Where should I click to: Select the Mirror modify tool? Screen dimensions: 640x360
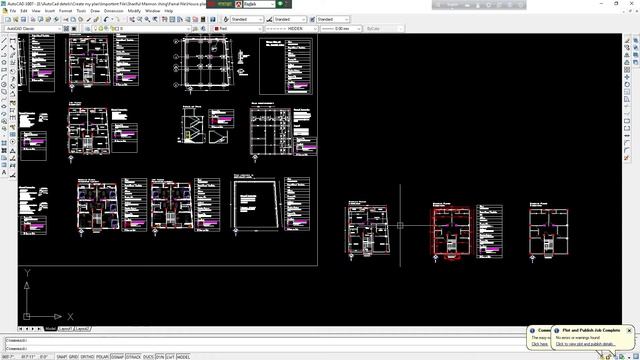(x=627, y=55)
